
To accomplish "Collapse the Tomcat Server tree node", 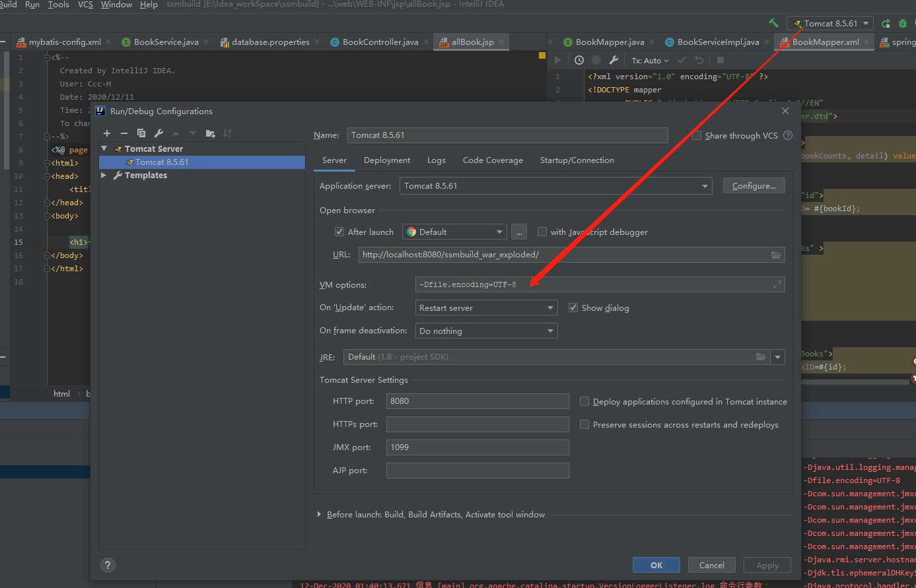I will point(104,148).
